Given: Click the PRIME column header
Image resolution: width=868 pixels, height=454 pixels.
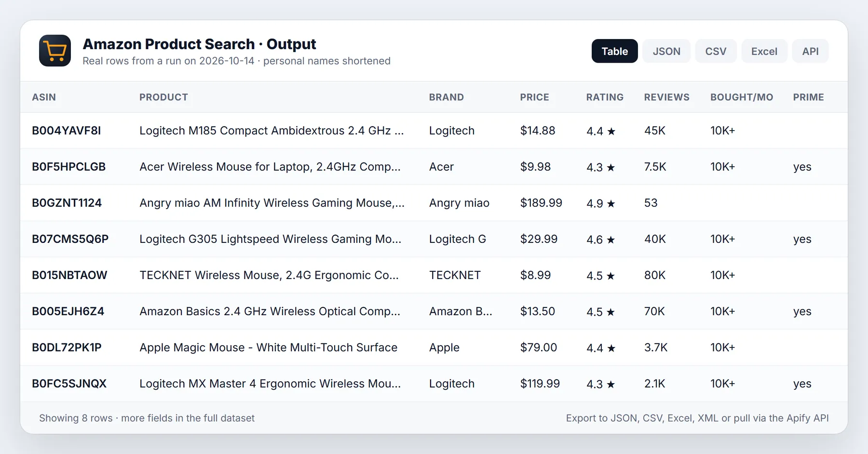Looking at the screenshot, I should (808, 97).
